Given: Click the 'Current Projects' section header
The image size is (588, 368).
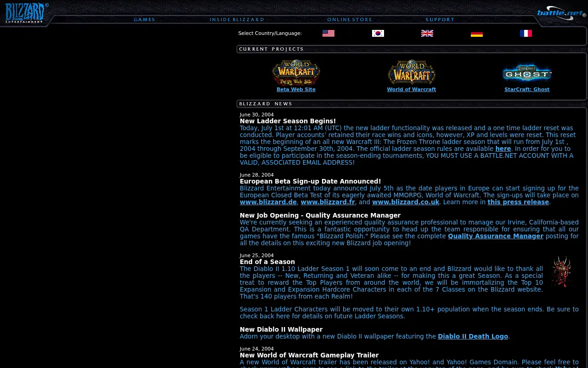Looking at the screenshot, I should (271, 49).
